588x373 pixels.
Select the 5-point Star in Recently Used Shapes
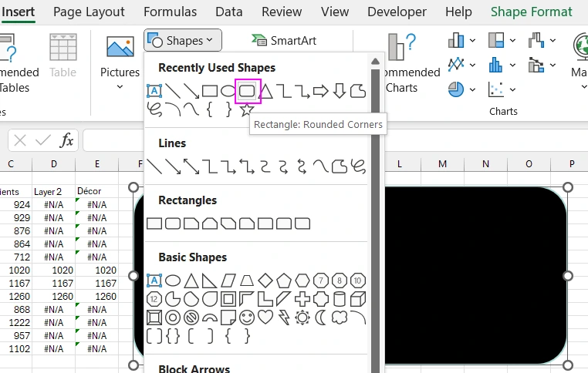(x=246, y=109)
